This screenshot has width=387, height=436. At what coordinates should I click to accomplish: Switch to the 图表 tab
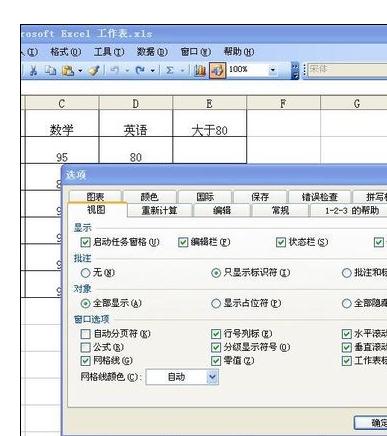95,197
